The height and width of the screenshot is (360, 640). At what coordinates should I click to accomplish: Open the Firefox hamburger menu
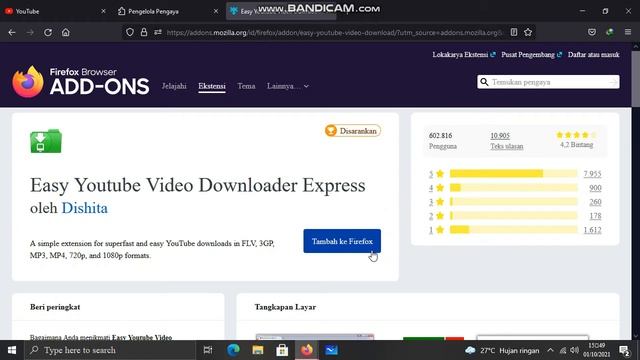pos(628,32)
